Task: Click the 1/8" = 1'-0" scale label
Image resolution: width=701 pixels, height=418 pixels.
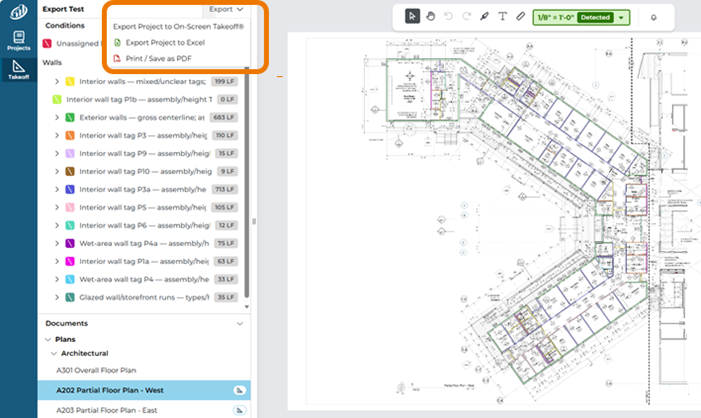Action: click(x=555, y=17)
